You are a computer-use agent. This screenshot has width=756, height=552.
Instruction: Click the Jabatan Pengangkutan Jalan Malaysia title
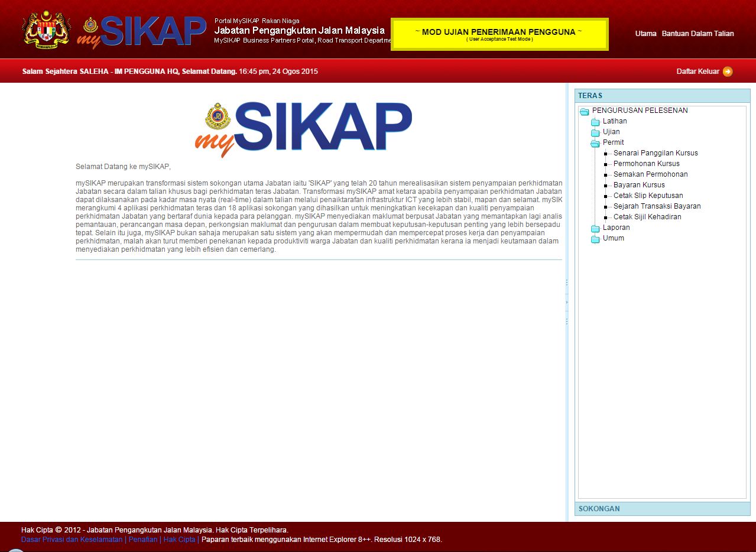click(299, 30)
